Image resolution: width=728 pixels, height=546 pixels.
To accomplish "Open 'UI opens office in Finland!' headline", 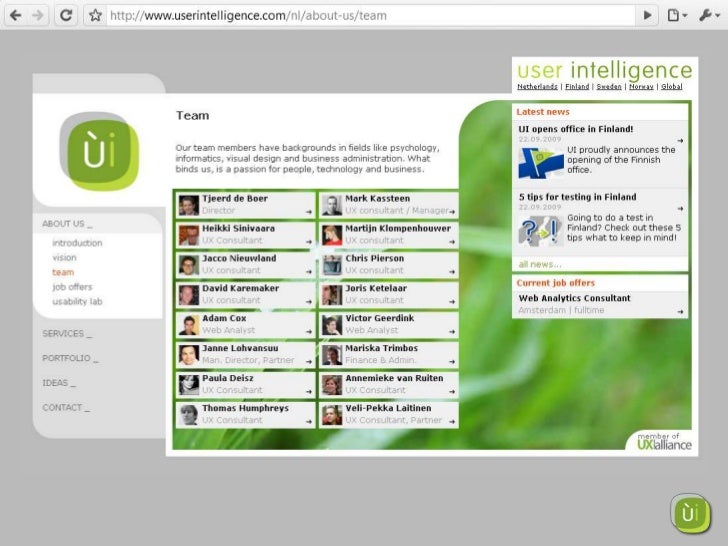I will pyautogui.click(x=576, y=129).
